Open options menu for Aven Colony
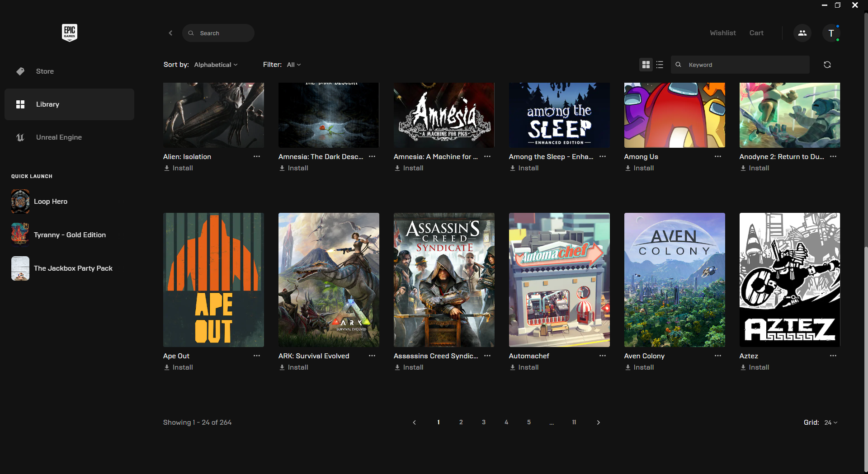 click(x=718, y=356)
